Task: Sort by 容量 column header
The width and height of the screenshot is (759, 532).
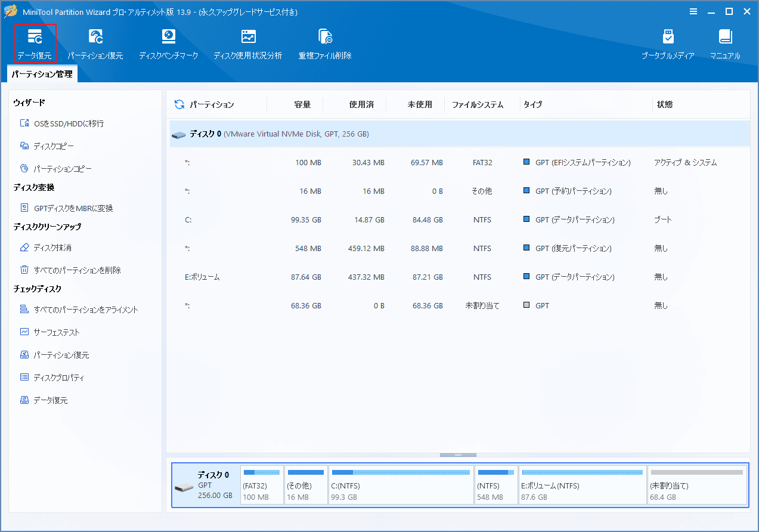Action: tap(302, 104)
